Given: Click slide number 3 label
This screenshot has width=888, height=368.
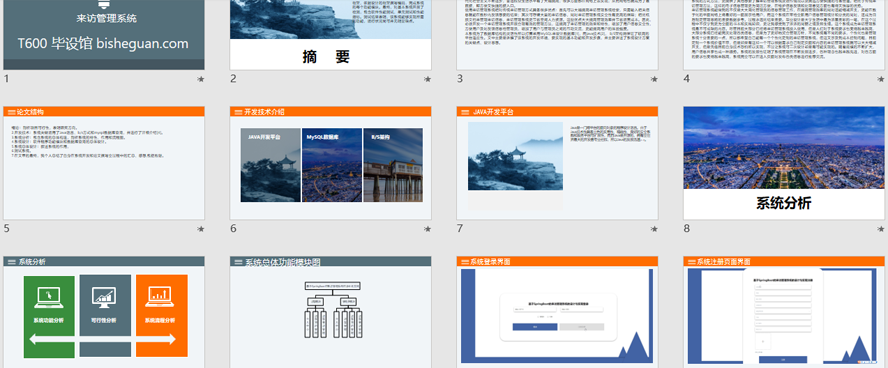Looking at the screenshot, I should [460, 79].
